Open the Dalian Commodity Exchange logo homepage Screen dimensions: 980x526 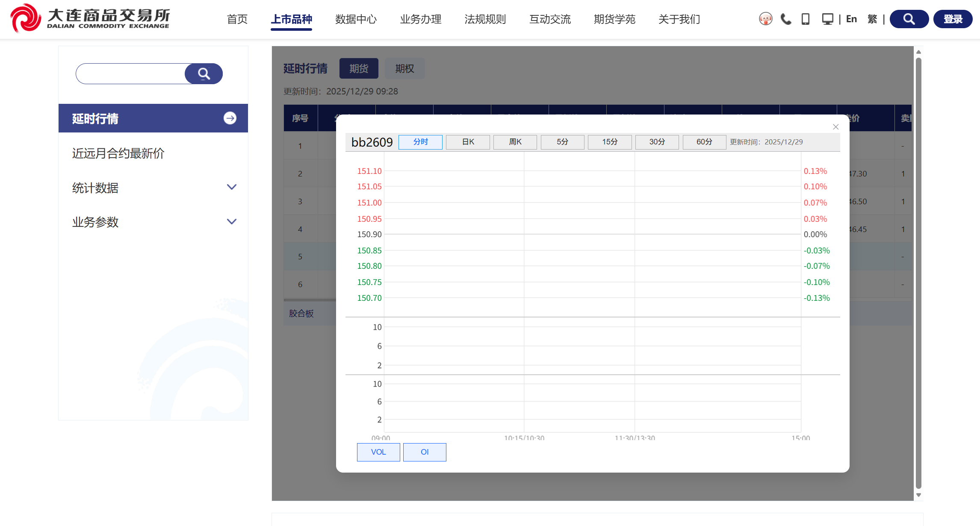tap(90, 18)
